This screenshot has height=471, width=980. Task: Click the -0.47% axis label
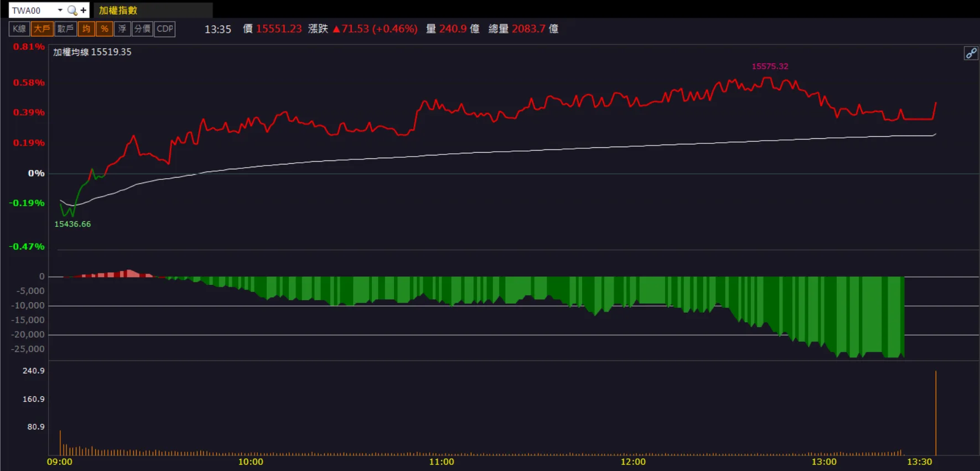coord(27,247)
